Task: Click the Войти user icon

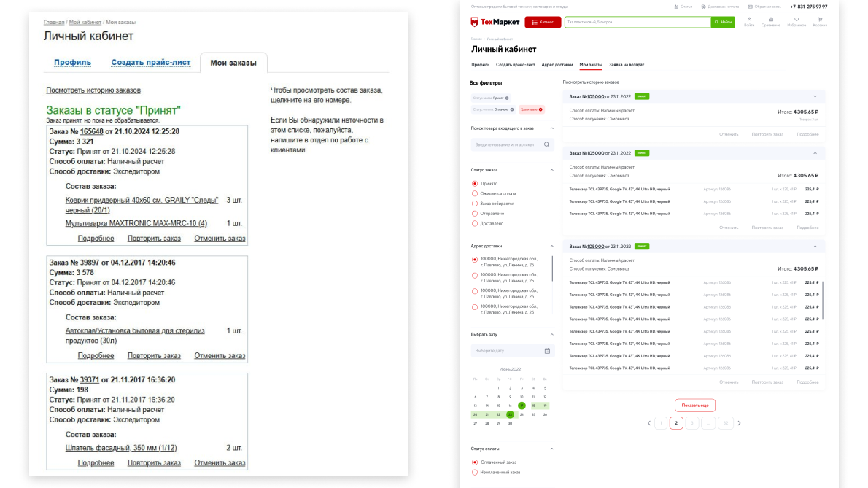Action: tap(749, 20)
